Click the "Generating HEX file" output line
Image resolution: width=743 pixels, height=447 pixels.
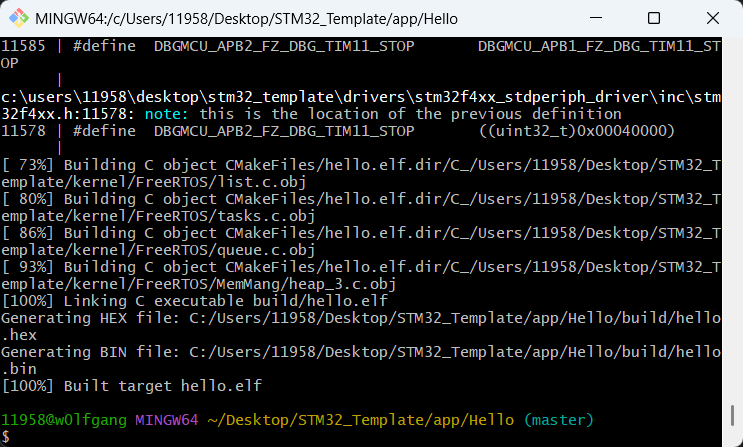(300, 317)
